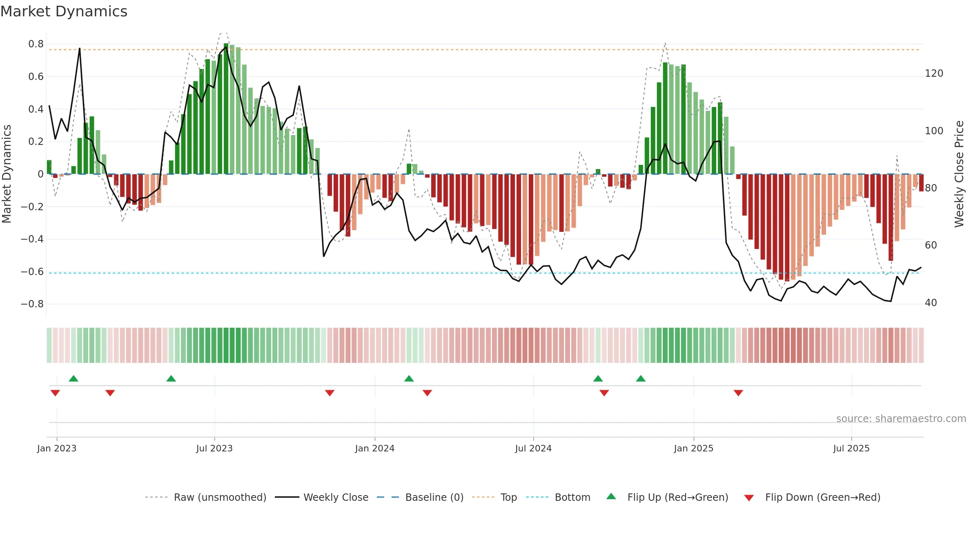
Task: Click the 40 right-axis price label
Action: pyautogui.click(x=931, y=303)
